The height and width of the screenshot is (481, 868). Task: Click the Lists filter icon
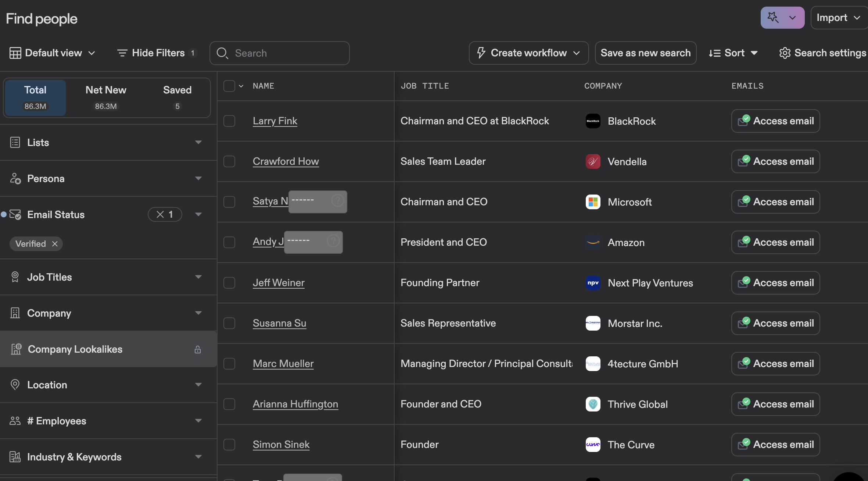[x=15, y=142]
